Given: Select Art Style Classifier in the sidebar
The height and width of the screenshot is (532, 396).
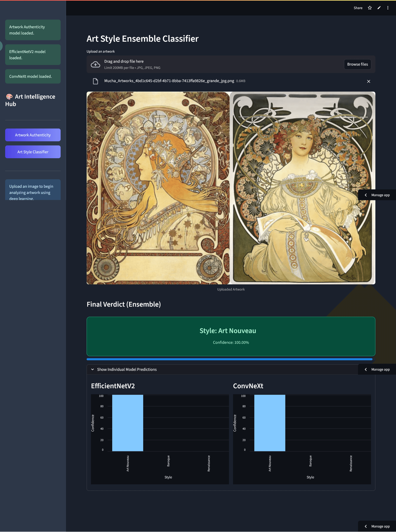Looking at the screenshot, I should click(x=33, y=152).
